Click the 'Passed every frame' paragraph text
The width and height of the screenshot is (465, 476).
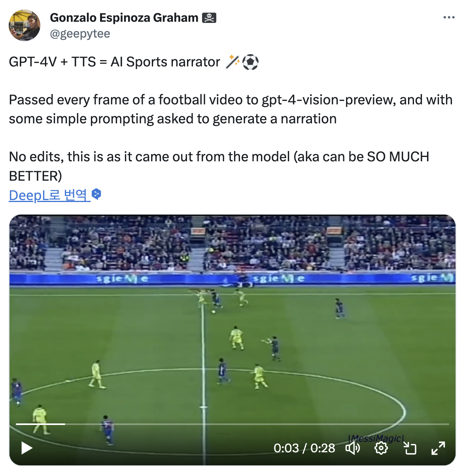click(231, 109)
